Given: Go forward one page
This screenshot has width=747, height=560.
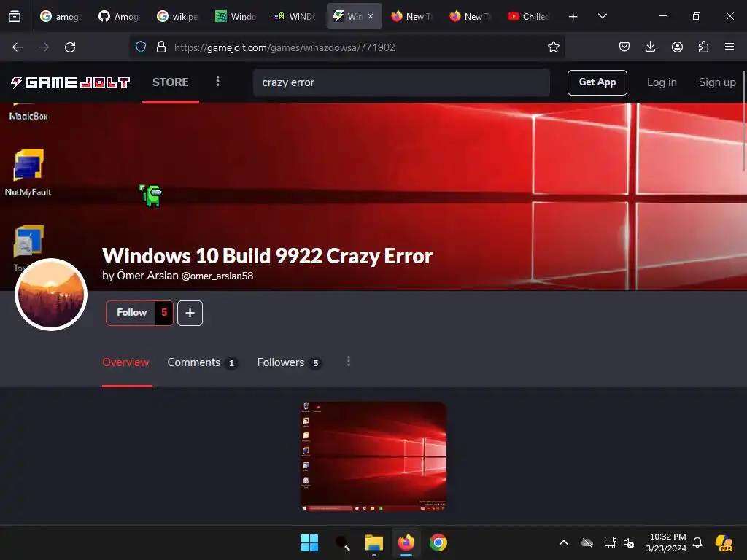Looking at the screenshot, I should 44,47.
